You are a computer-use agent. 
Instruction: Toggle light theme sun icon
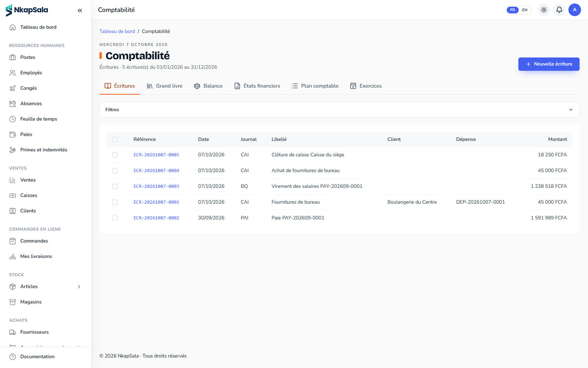pos(544,10)
